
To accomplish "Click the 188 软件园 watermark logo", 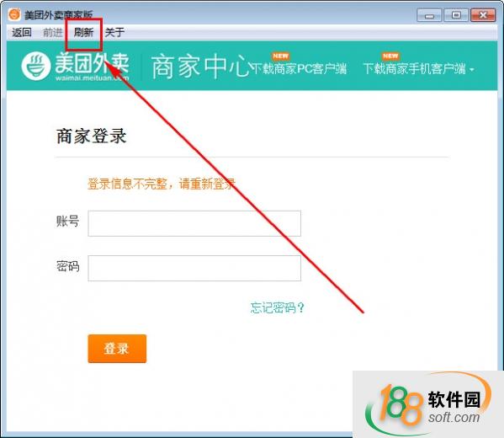I will click(x=428, y=404).
